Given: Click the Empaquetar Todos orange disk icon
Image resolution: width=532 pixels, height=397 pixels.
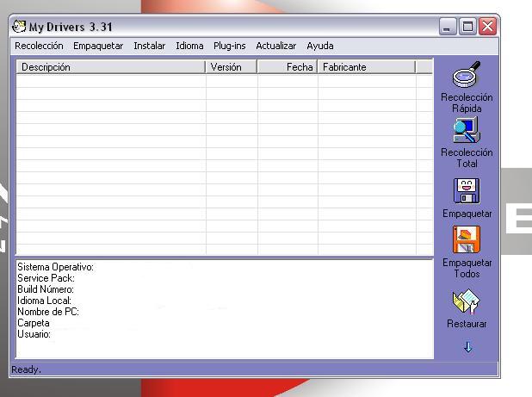Looking at the screenshot, I should (x=467, y=239).
